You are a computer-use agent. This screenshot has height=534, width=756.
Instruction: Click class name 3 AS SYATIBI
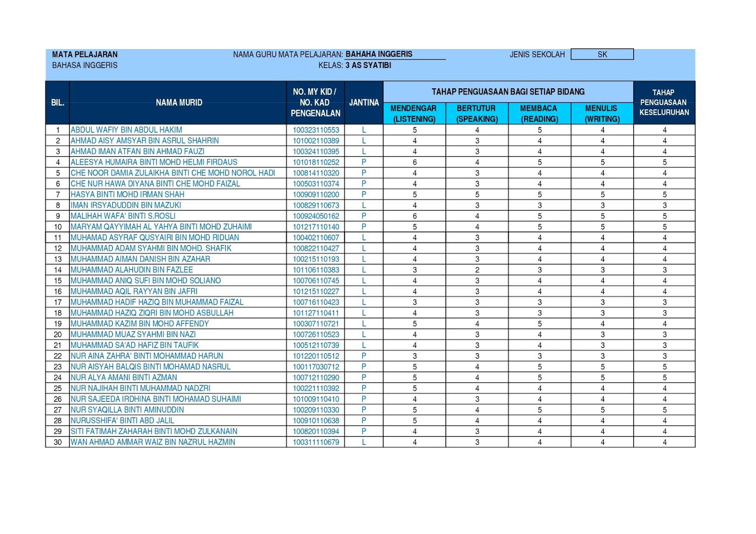point(368,65)
